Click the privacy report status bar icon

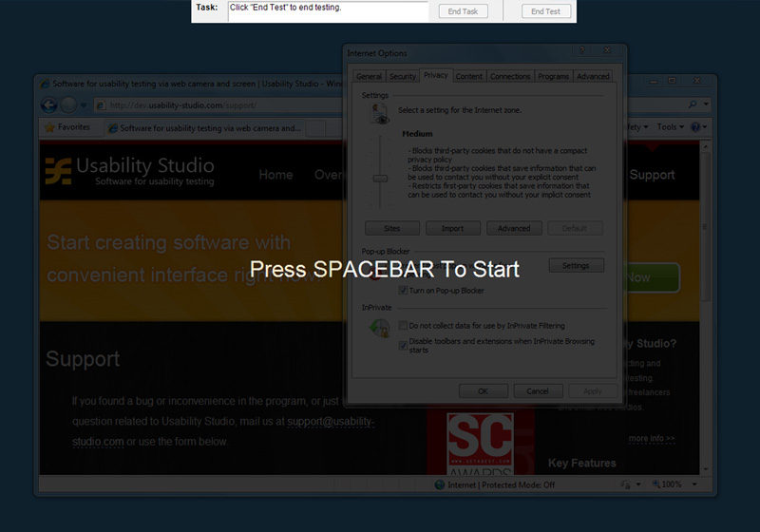point(626,484)
